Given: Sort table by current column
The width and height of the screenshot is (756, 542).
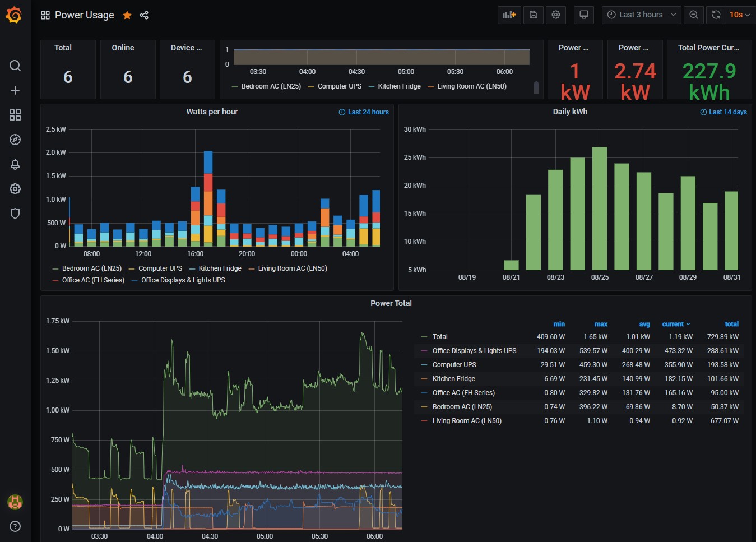Looking at the screenshot, I should point(676,324).
